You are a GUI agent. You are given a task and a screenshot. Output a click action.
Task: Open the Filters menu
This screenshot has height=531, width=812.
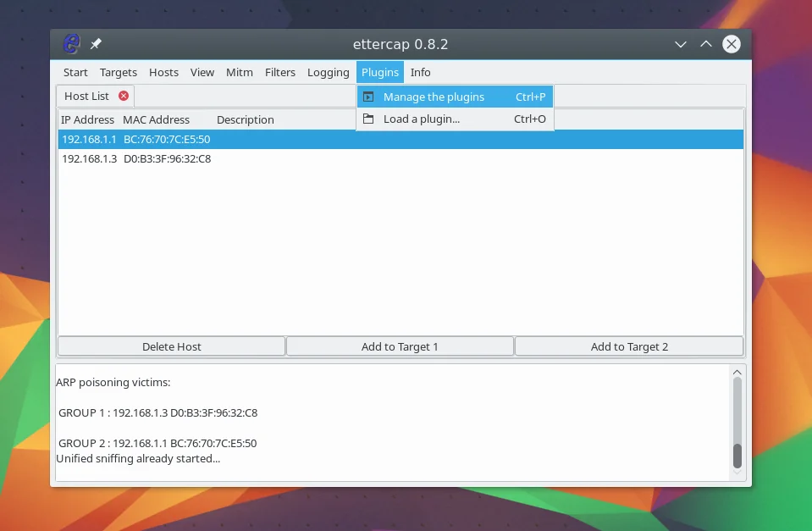(x=280, y=73)
